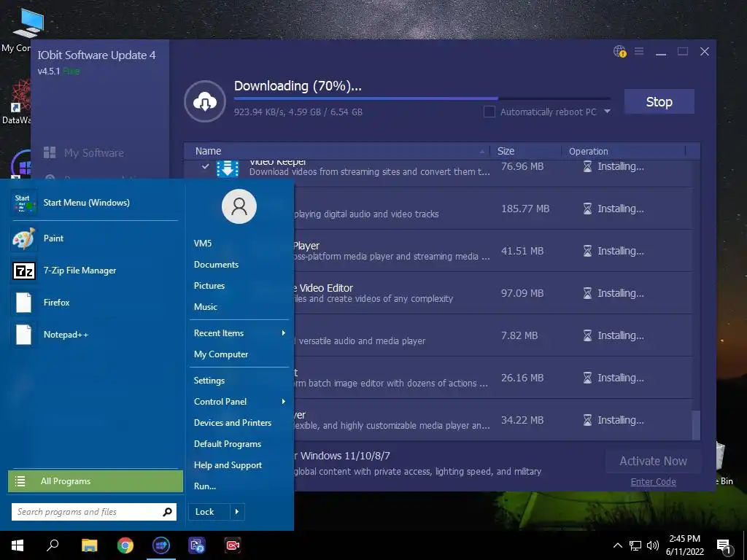Click hourglass icon in 26.16 MB row
The image size is (747, 560).
click(x=587, y=378)
